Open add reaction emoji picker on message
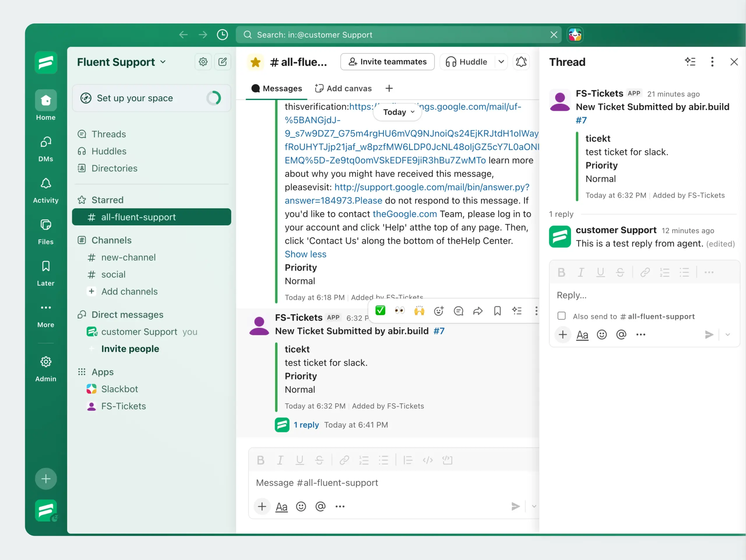 point(439,311)
